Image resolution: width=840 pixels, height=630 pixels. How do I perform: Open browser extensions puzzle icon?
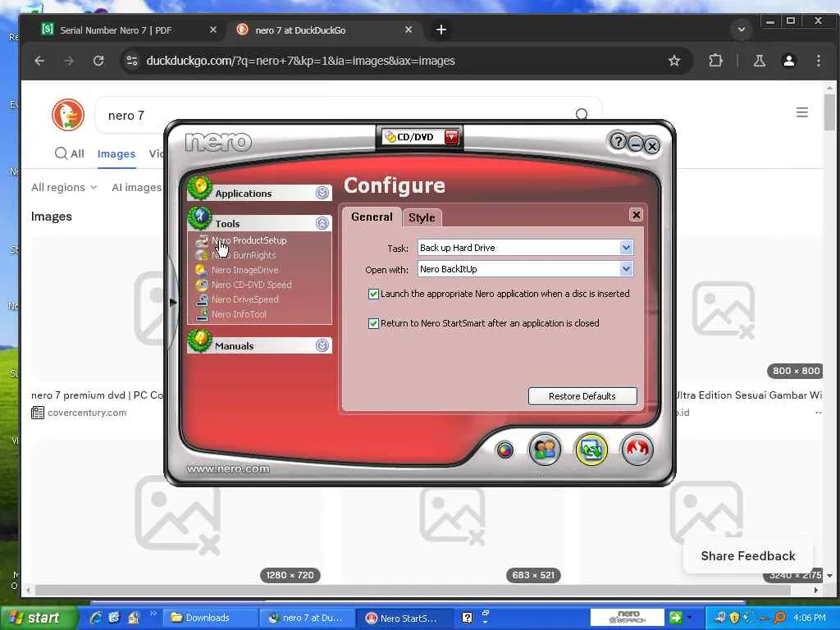click(715, 61)
